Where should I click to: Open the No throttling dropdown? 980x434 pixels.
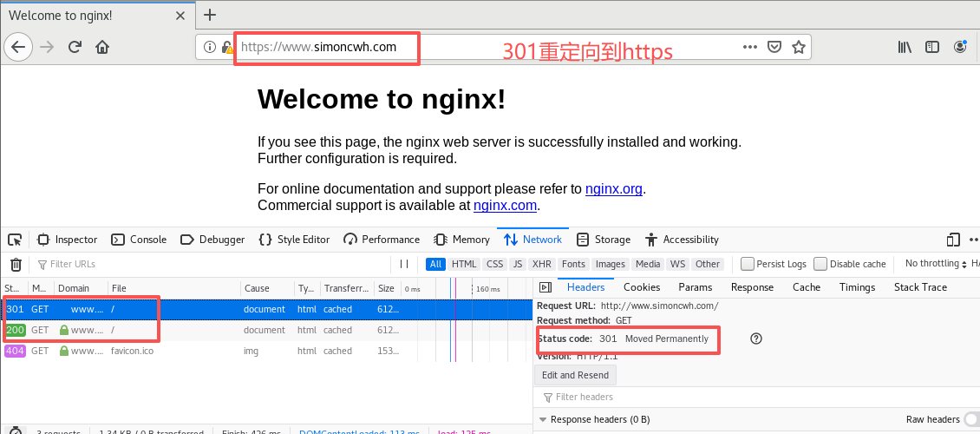(936, 264)
